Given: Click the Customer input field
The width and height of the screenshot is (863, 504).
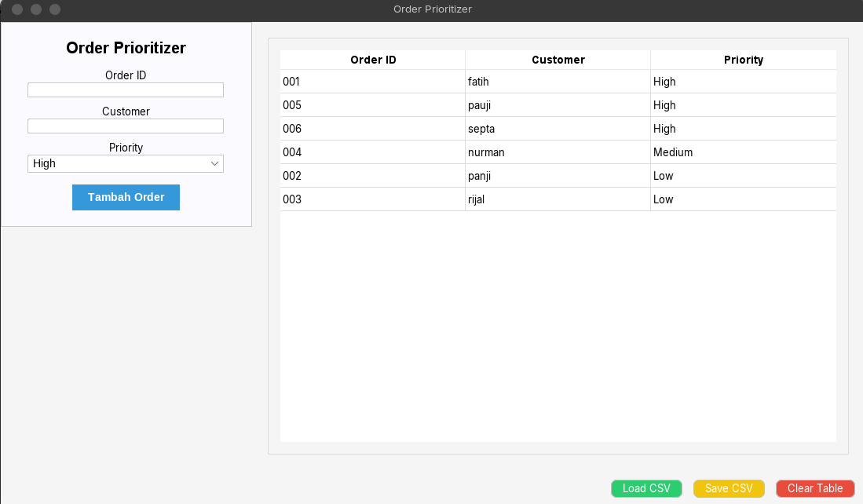Looking at the screenshot, I should coord(126,126).
